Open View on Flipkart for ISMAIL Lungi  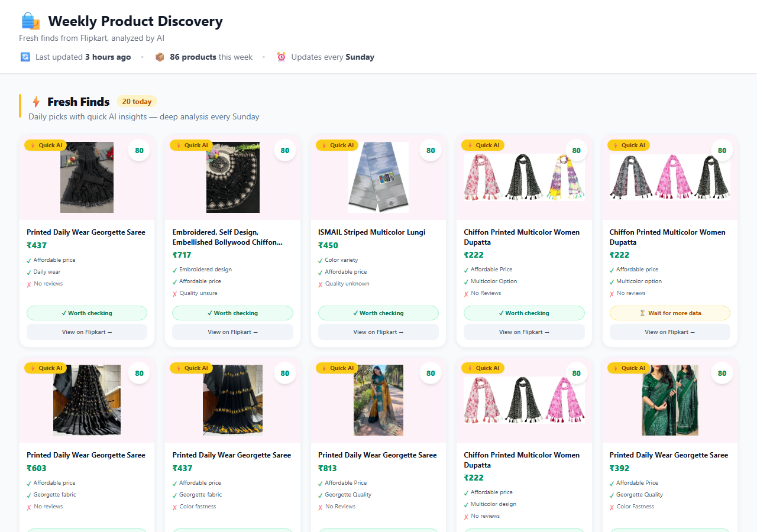point(378,332)
